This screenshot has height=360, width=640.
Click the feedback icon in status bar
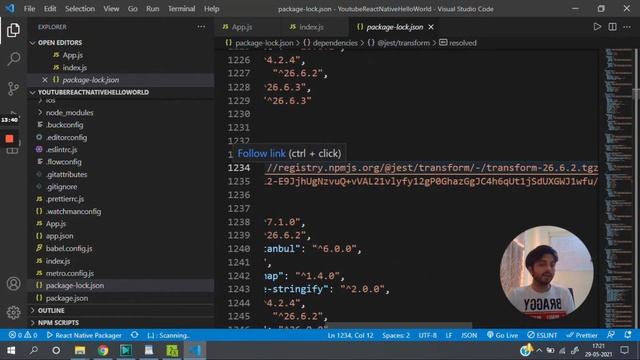pos(611,335)
